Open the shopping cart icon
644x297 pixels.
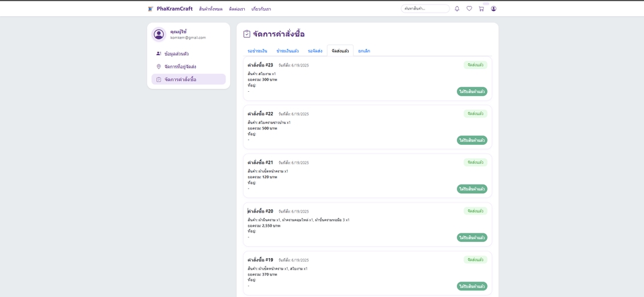point(481,9)
